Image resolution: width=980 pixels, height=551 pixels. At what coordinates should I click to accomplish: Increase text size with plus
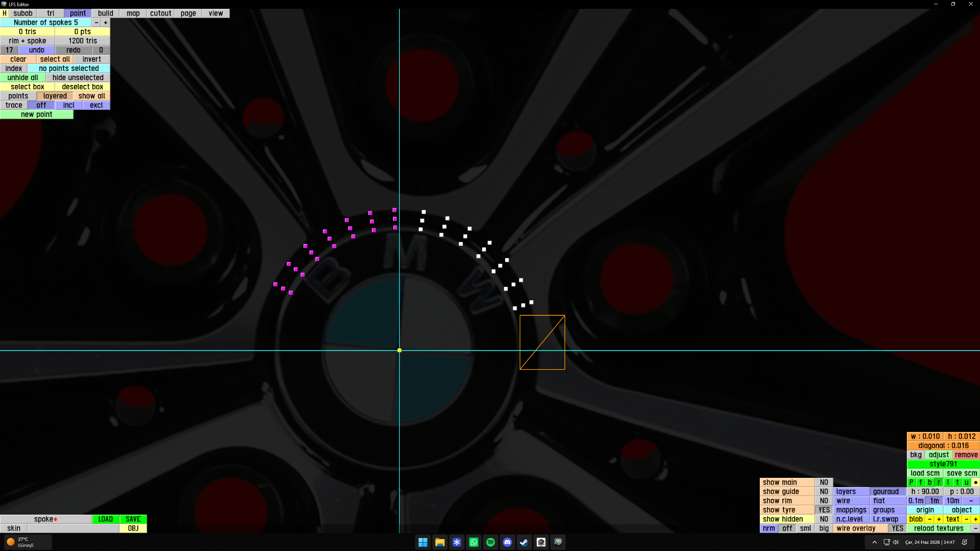point(975,519)
